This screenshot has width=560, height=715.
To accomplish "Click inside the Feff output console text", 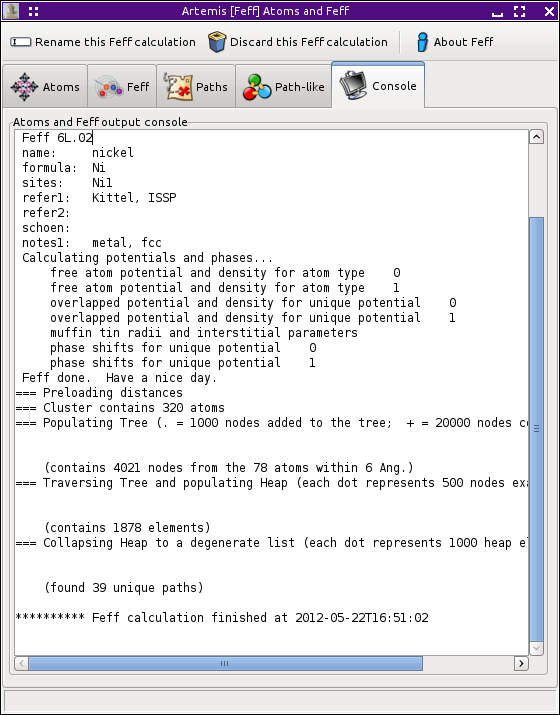I will point(271,393).
